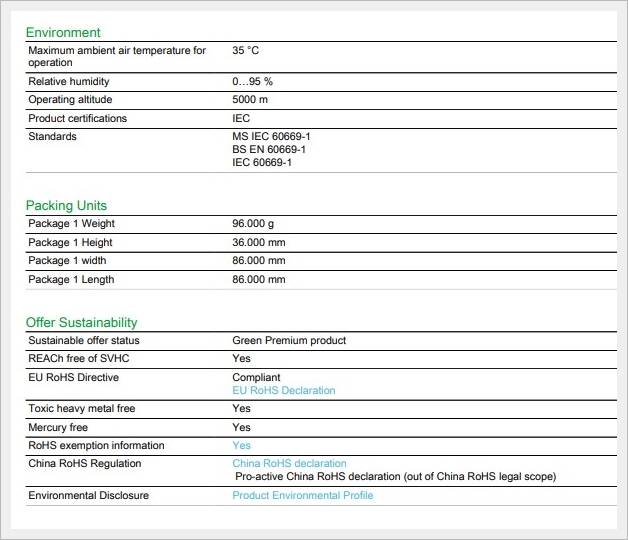Click the Green Premium product text

click(289, 341)
